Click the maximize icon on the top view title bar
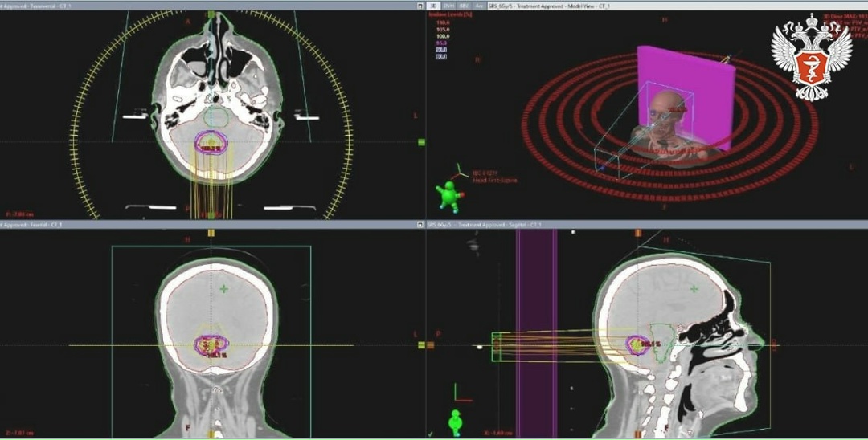The width and height of the screenshot is (868, 440). click(420, 6)
